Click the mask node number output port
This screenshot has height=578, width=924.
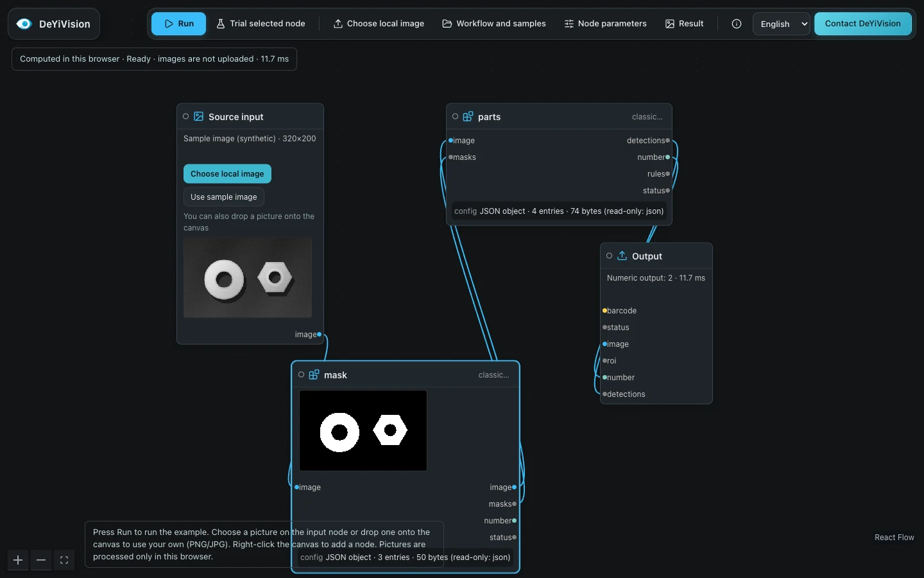pyautogui.click(x=515, y=521)
